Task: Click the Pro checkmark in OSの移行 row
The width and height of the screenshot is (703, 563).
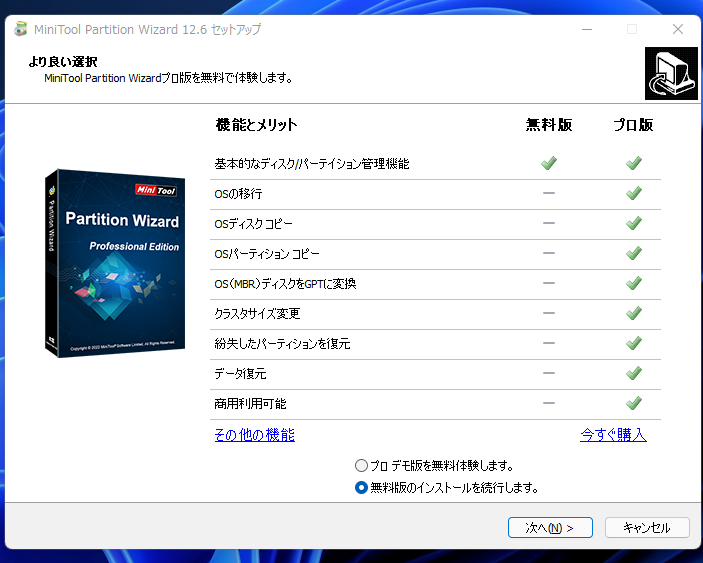Action: pyautogui.click(x=634, y=193)
